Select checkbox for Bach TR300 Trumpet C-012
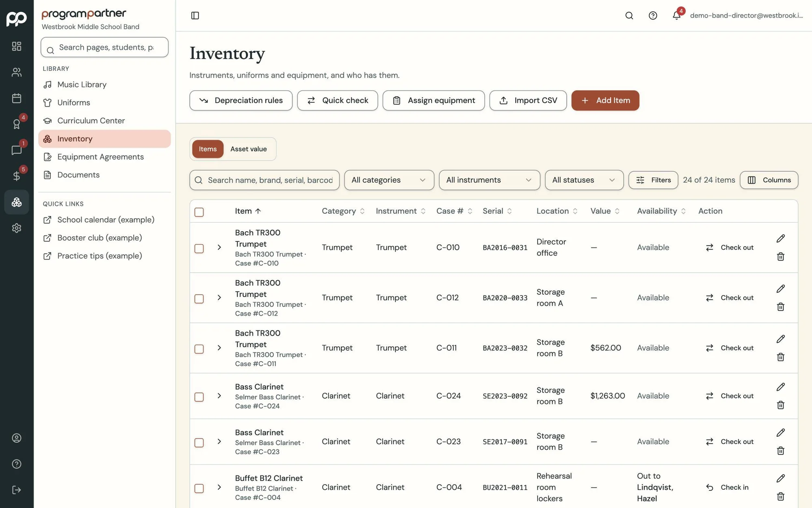Screen dimensions: 812x508 199,299
